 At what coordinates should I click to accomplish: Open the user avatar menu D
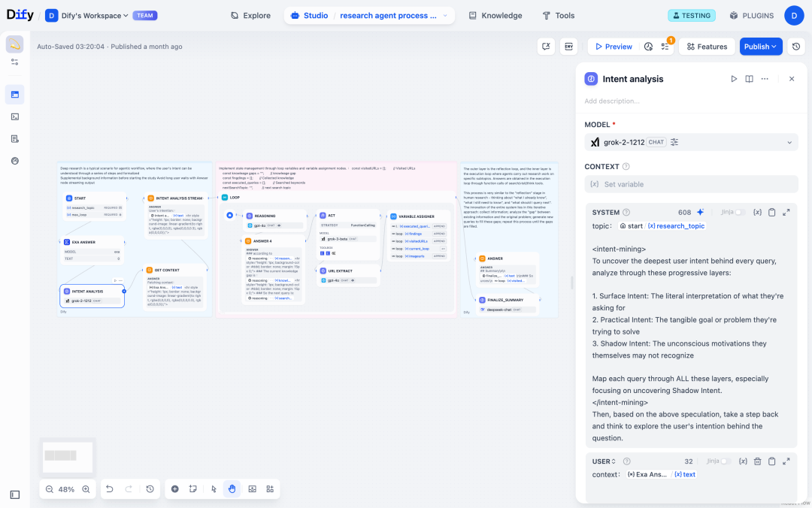pyautogui.click(x=794, y=16)
